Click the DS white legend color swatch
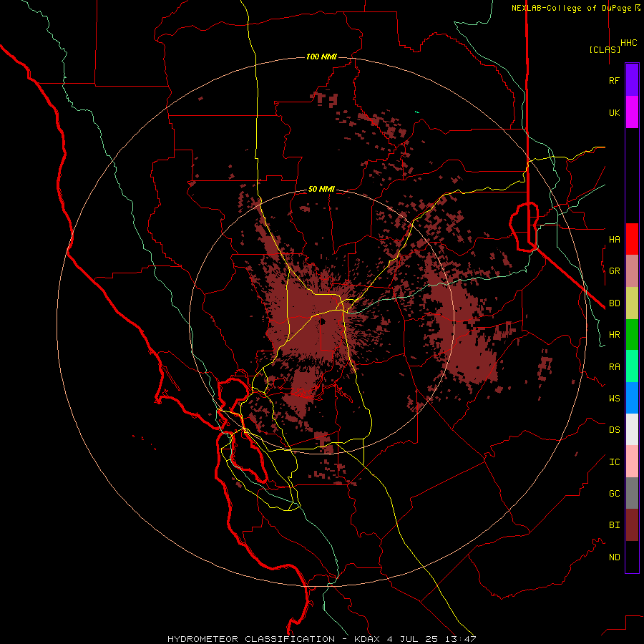 point(632,429)
